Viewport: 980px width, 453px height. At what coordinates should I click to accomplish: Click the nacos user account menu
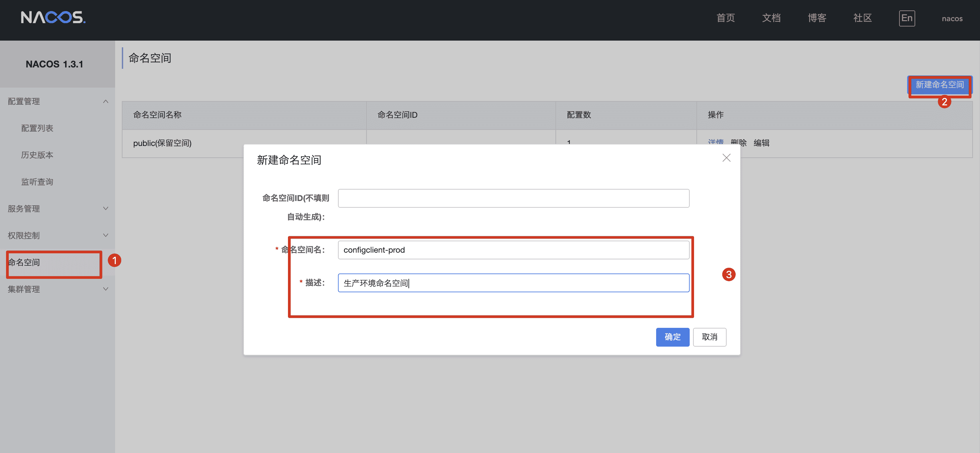(952, 19)
